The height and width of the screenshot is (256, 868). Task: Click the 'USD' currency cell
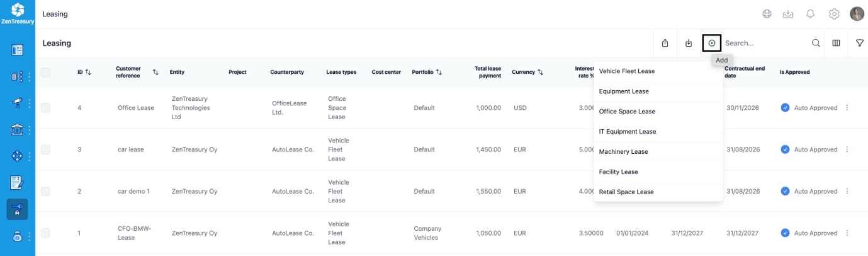tap(520, 108)
